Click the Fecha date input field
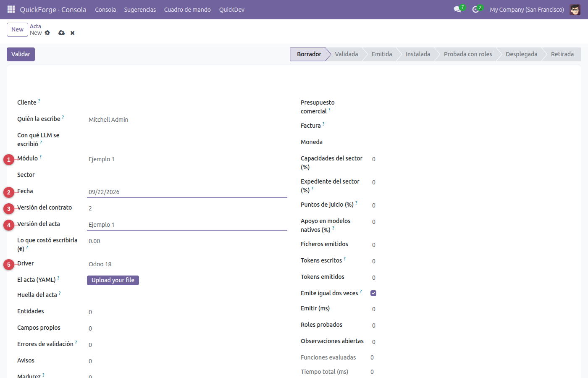Viewport: 588px width, 378px height. (x=187, y=192)
